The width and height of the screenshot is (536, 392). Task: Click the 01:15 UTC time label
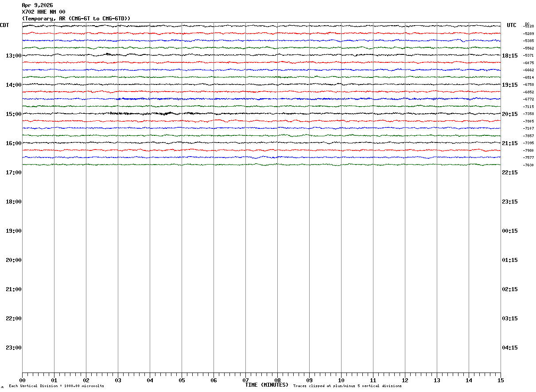tap(510, 260)
